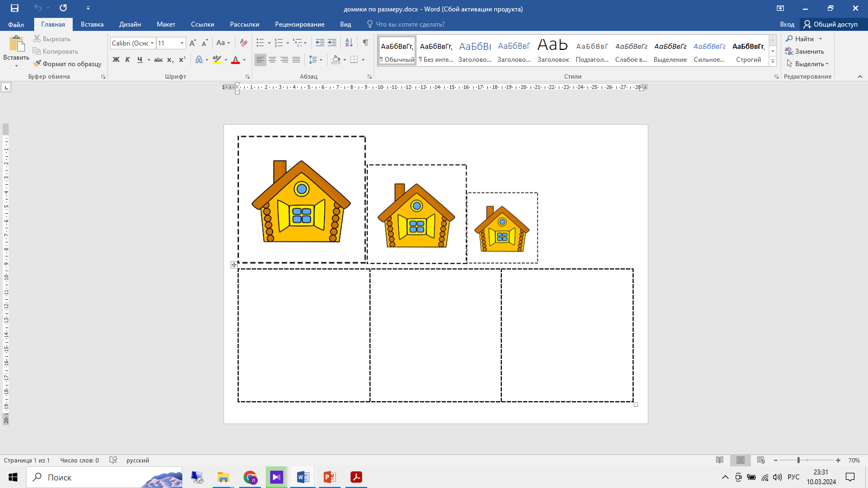The height and width of the screenshot is (488, 868).
Task: Open the font size dropdown
Action: (182, 43)
